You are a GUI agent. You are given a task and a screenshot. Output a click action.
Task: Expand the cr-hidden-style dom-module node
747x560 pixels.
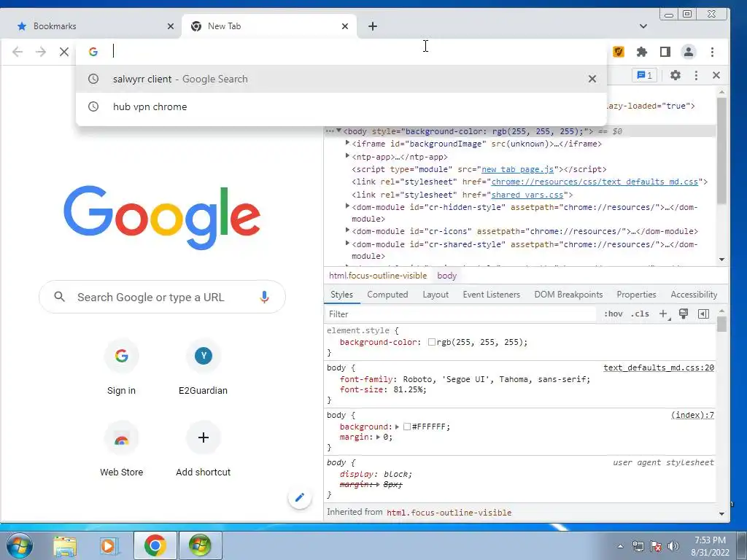point(347,206)
